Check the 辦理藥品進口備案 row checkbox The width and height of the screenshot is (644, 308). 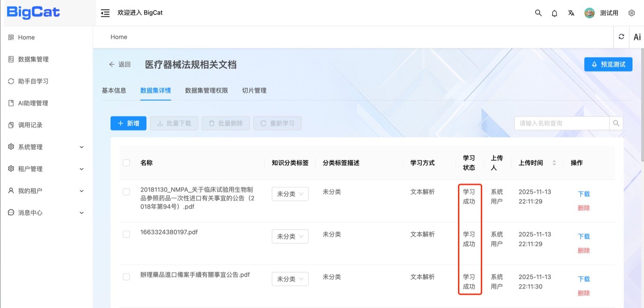point(126,277)
